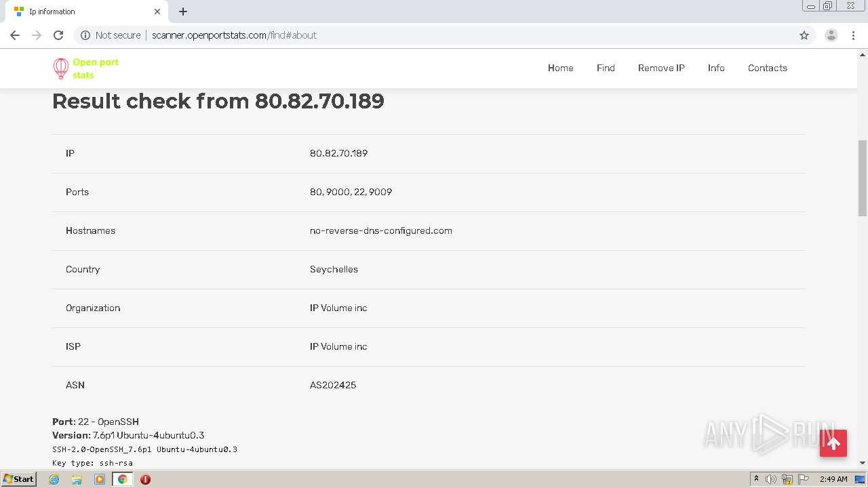
Task: Close the Ip information tab
Action: (157, 12)
